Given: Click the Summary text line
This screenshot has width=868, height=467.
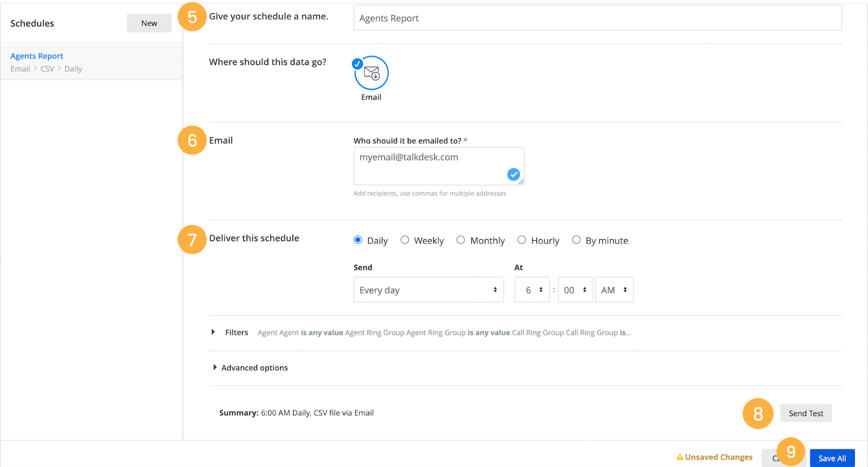Looking at the screenshot, I should (296, 413).
